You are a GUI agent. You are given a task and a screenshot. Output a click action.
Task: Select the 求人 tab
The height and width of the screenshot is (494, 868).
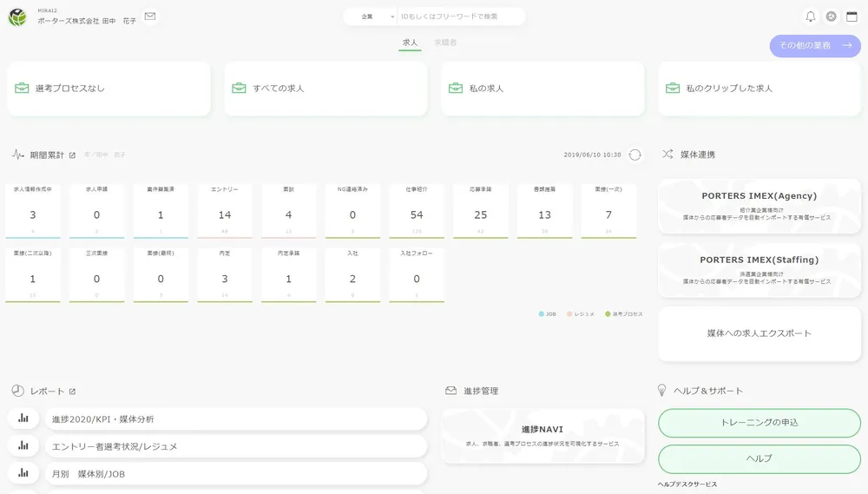410,42
